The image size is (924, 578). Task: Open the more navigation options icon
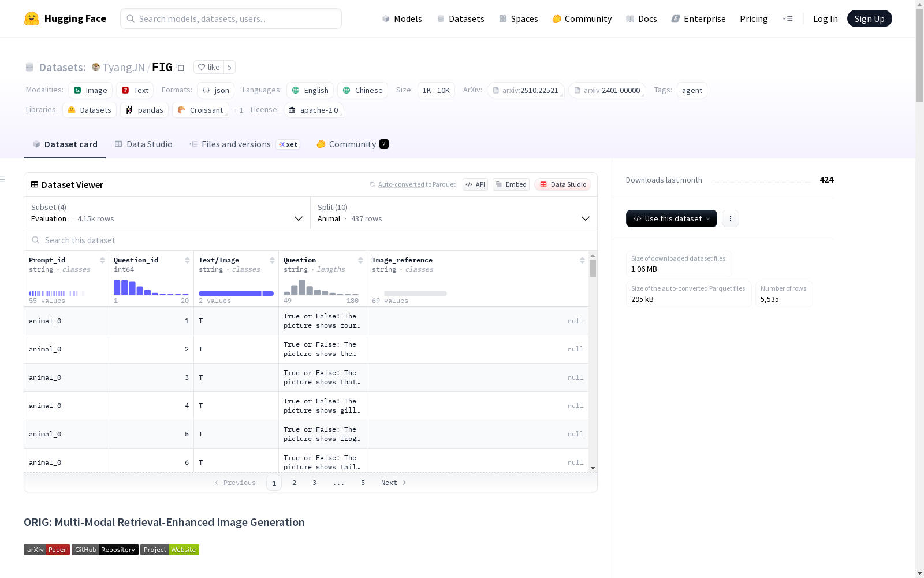pos(787,18)
